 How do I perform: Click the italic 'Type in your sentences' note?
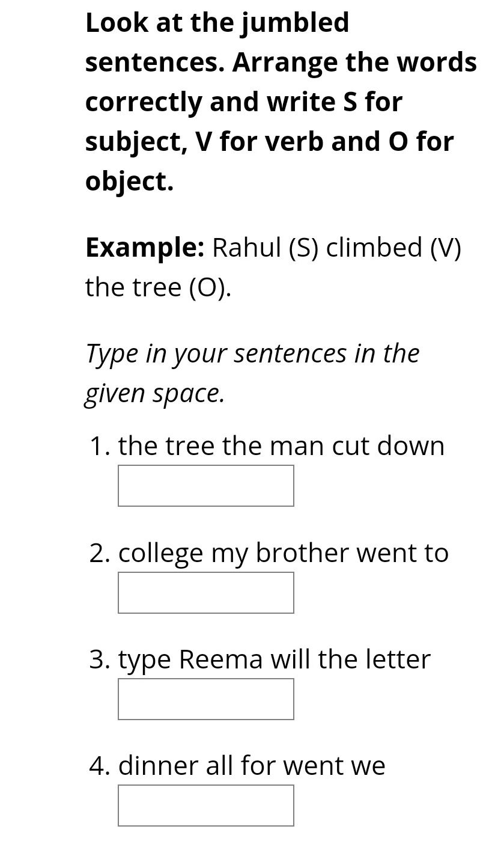point(252,372)
